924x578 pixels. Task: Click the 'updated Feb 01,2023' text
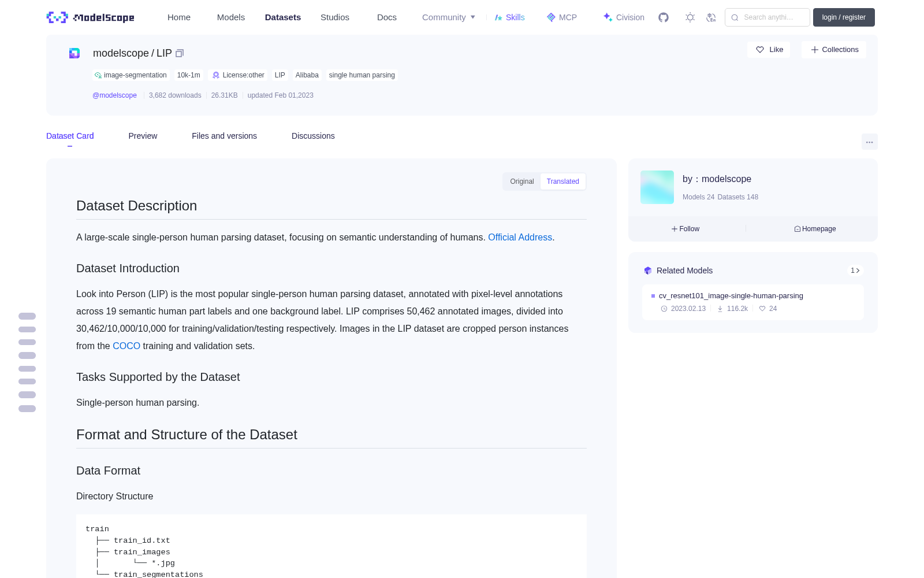(x=281, y=95)
